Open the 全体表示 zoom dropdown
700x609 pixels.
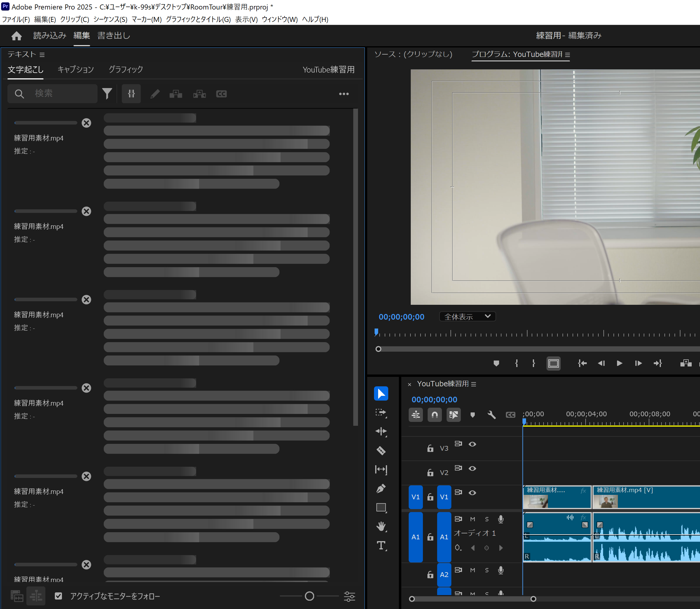click(x=467, y=316)
